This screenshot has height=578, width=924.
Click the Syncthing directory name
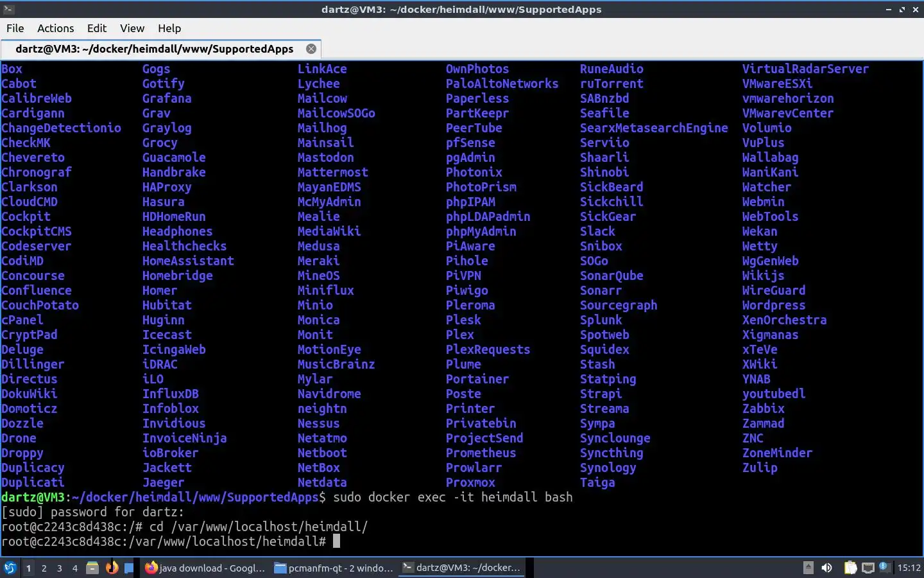pos(612,453)
